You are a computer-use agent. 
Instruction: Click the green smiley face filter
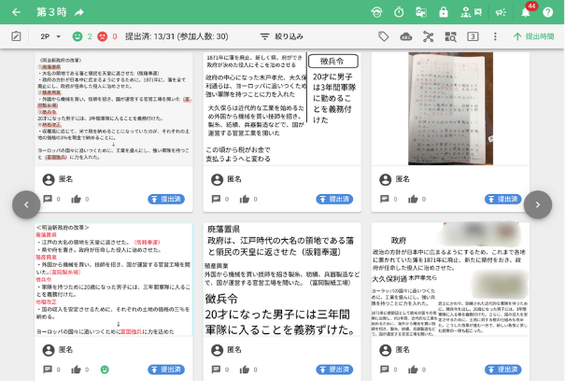point(78,36)
